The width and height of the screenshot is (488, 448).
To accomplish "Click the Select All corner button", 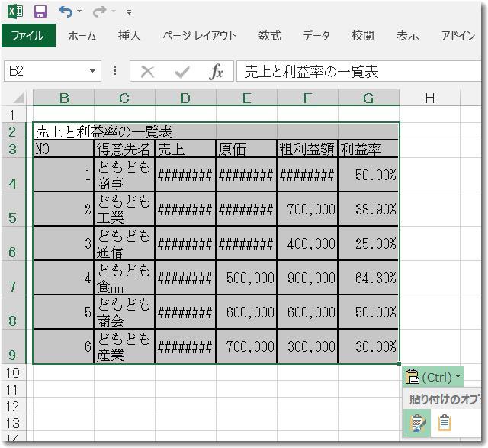I will click(x=17, y=98).
